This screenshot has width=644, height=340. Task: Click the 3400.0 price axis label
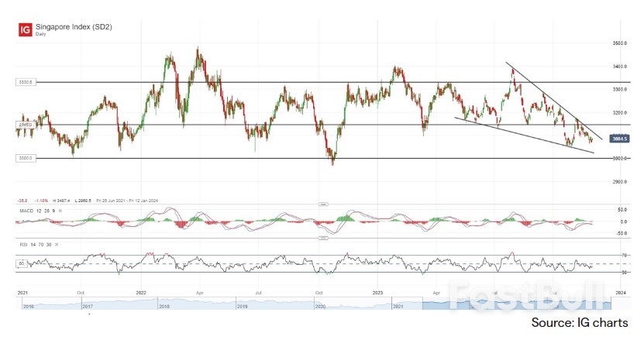(x=619, y=67)
